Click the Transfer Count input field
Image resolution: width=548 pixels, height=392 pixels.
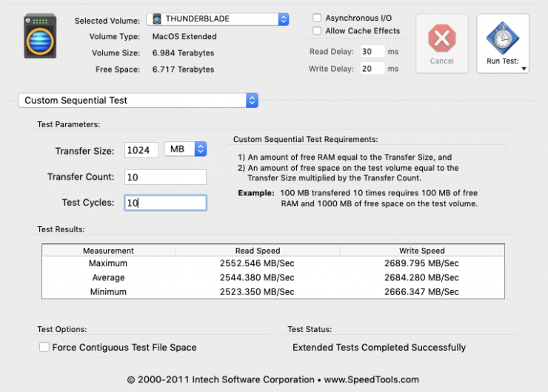(165, 177)
